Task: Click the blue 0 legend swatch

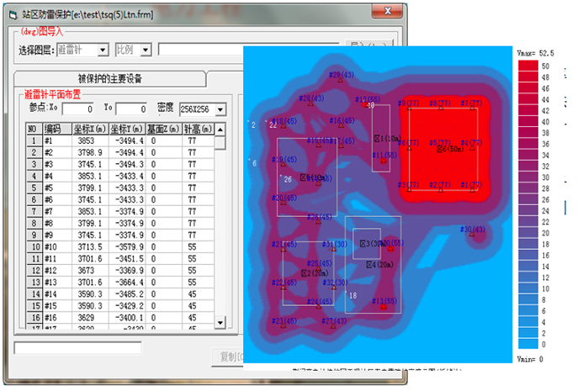Action: click(x=527, y=343)
